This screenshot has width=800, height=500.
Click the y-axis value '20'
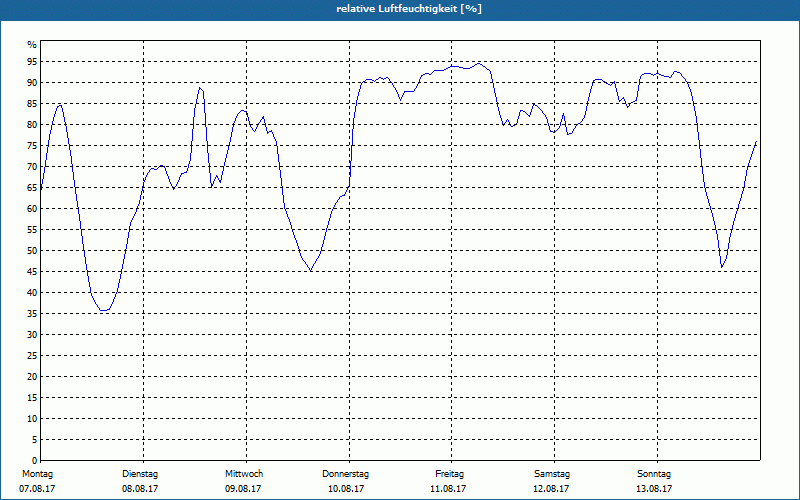click(x=32, y=377)
